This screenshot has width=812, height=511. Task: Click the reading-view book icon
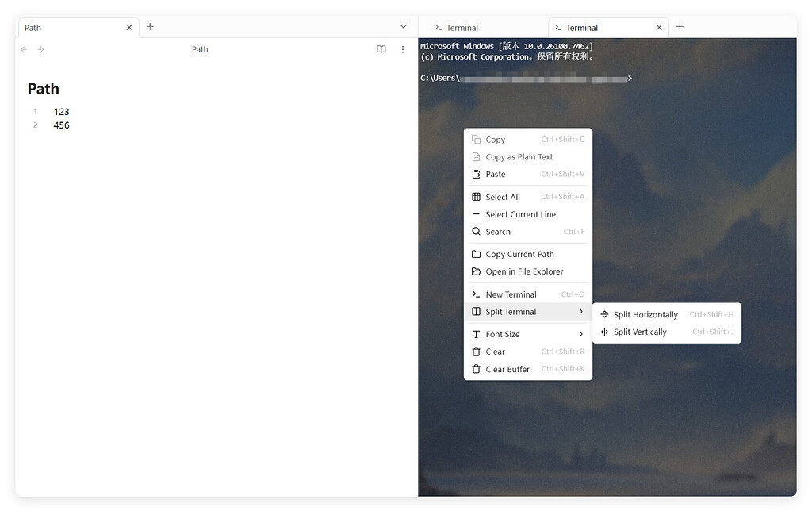pyautogui.click(x=381, y=49)
